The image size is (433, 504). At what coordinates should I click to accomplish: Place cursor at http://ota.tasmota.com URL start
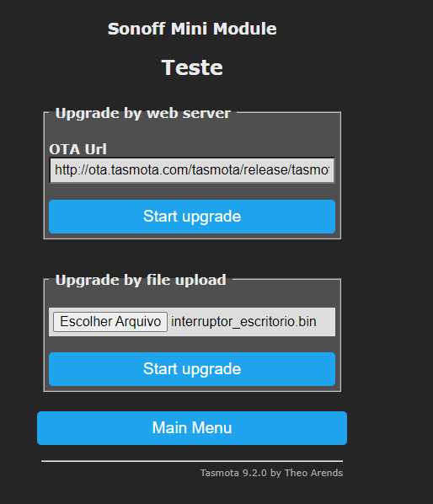tap(56, 170)
